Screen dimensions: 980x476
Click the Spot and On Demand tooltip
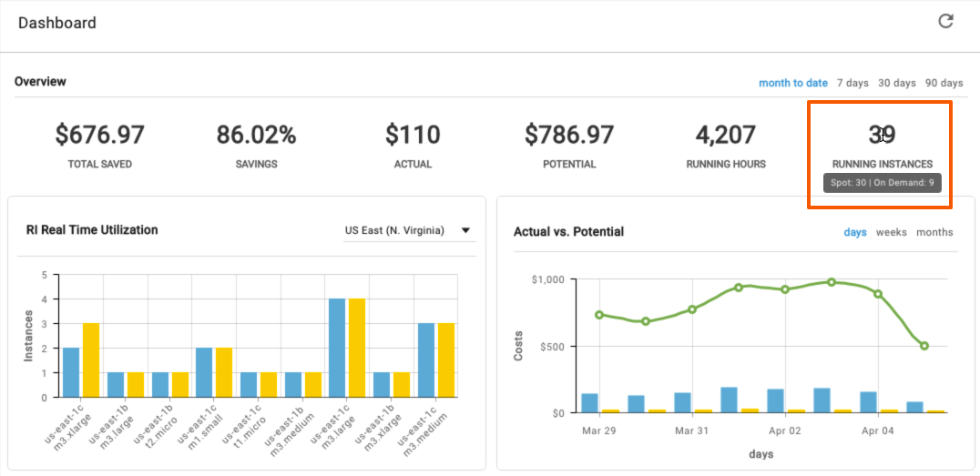882,183
